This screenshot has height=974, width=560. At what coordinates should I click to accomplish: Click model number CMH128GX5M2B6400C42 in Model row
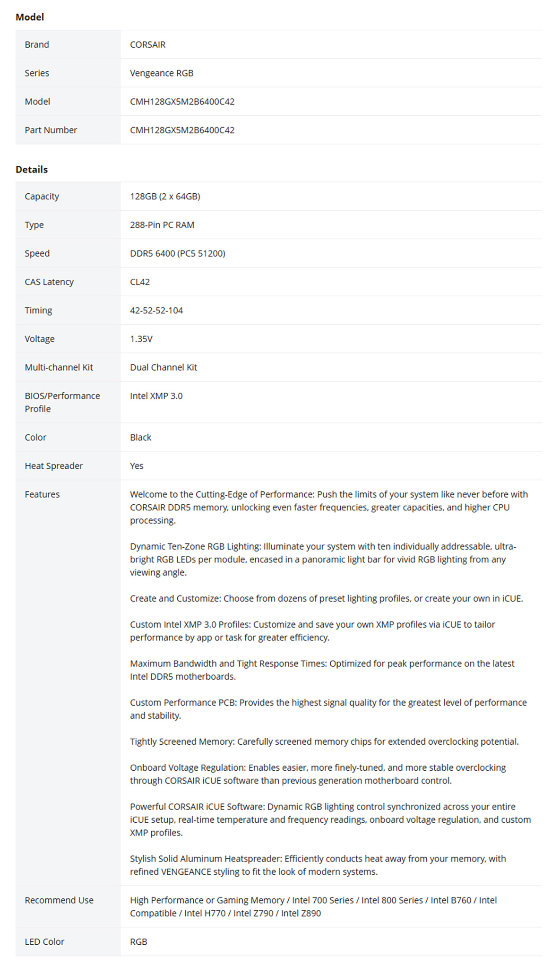[182, 101]
